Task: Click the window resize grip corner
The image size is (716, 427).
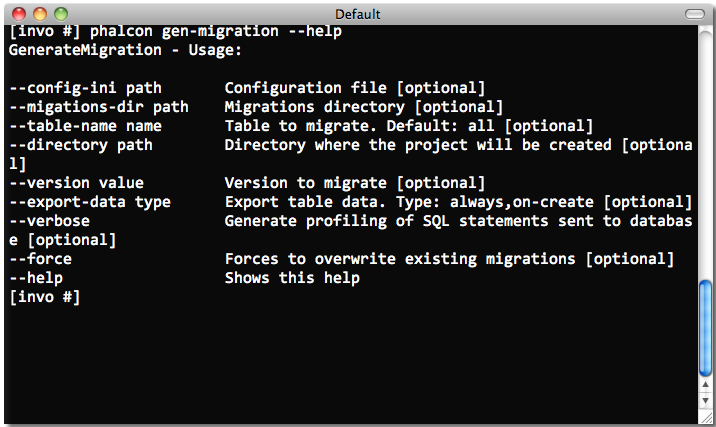Action: pyautogui.click(x=706, y=417)
